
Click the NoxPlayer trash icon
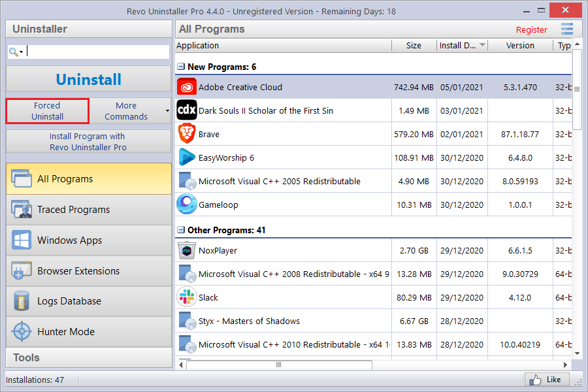click(x=187, y=250)
